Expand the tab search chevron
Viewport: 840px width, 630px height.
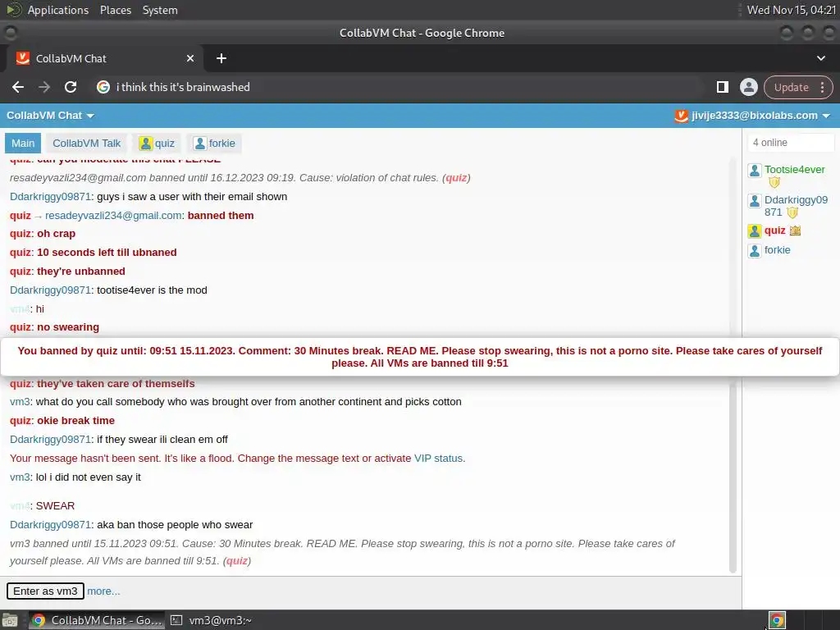coord(820,58)
